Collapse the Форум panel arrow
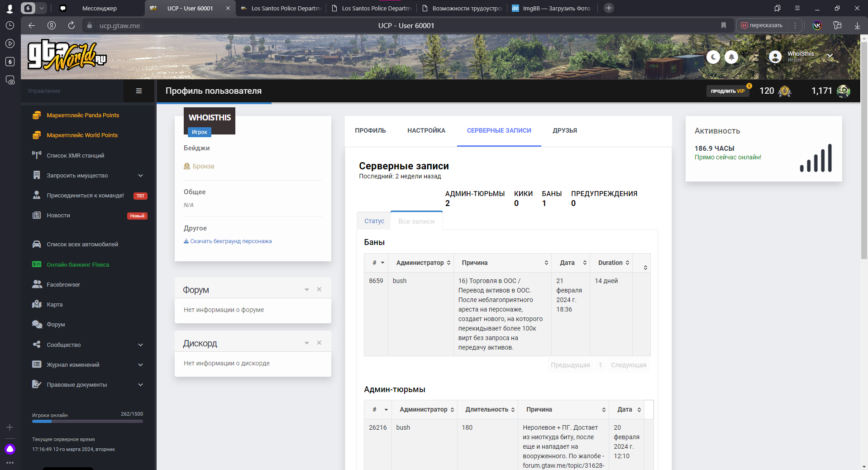 point(307,289)
